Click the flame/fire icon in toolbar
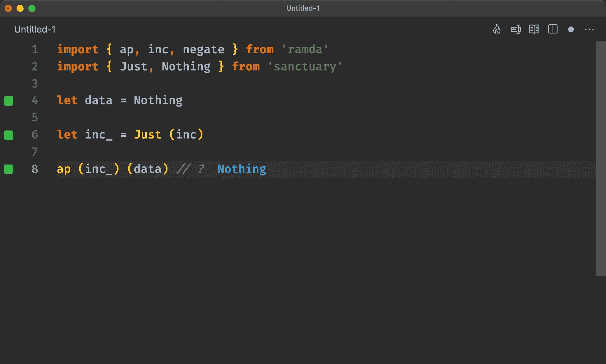 click(x=497, y=29)
